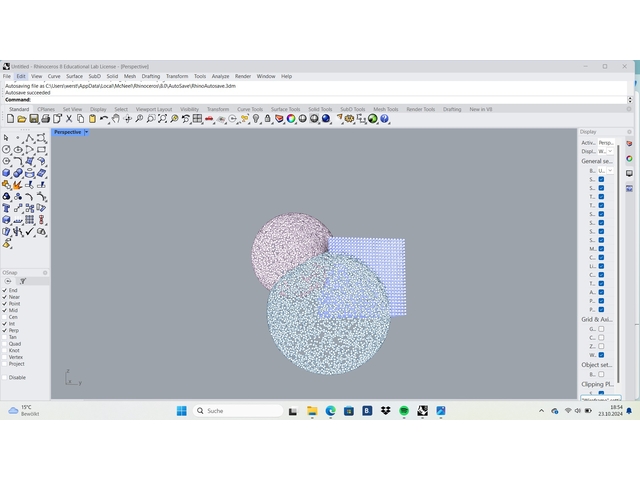The height and width of the screenshot is (480, 640).
Task: Open a file with the folder icon
Action: point(22,119)
